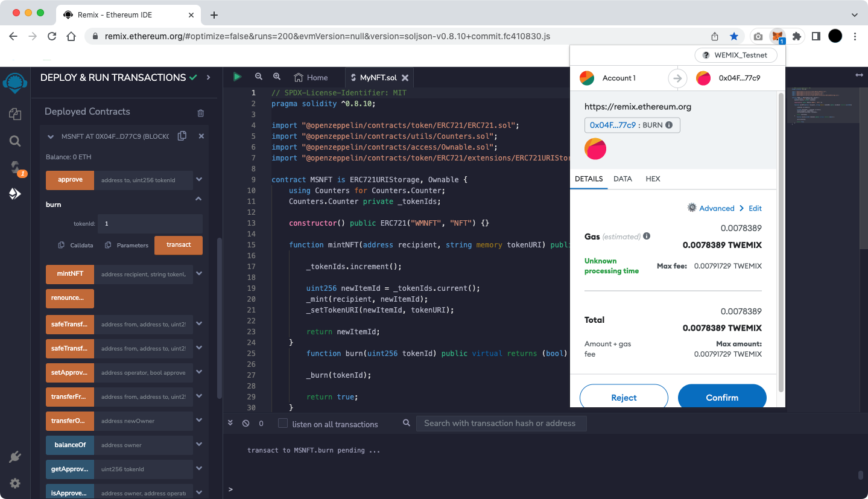Screen dimensions: 868x499
Task: Copy MSNFT contract address icon
Action: pos(182,136)
